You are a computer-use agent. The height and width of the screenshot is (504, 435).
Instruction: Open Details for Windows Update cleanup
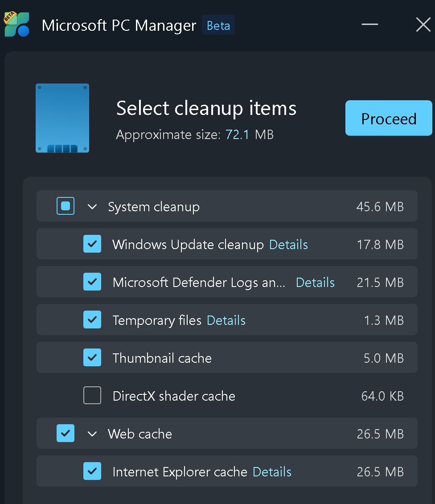click(x=288, y=245)
